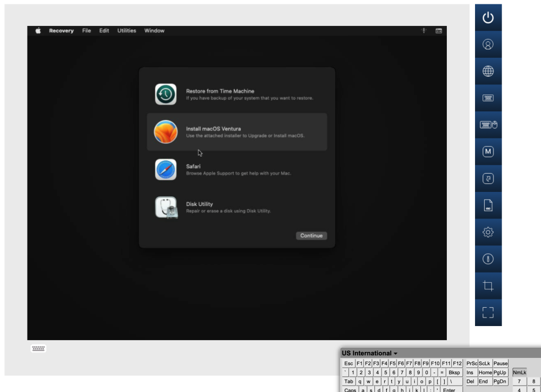
Task: Click the PgDn key
Action: pyautogui.click(x=500, y=381)
